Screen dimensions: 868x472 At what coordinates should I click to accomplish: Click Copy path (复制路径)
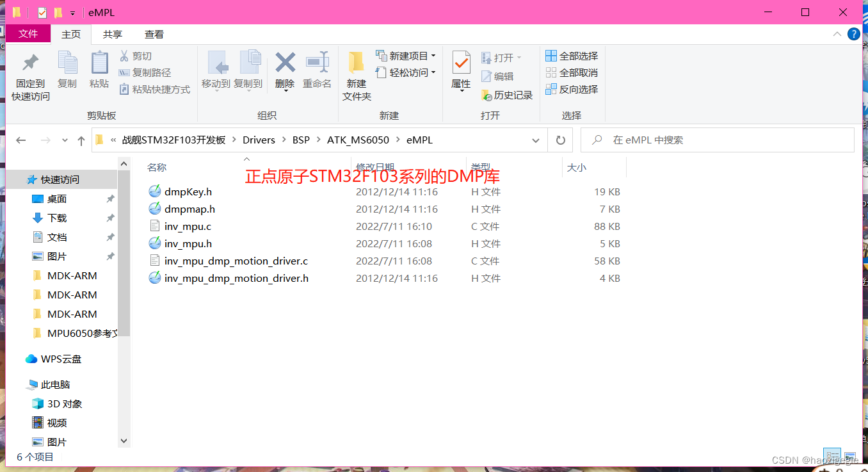[145, 73]
